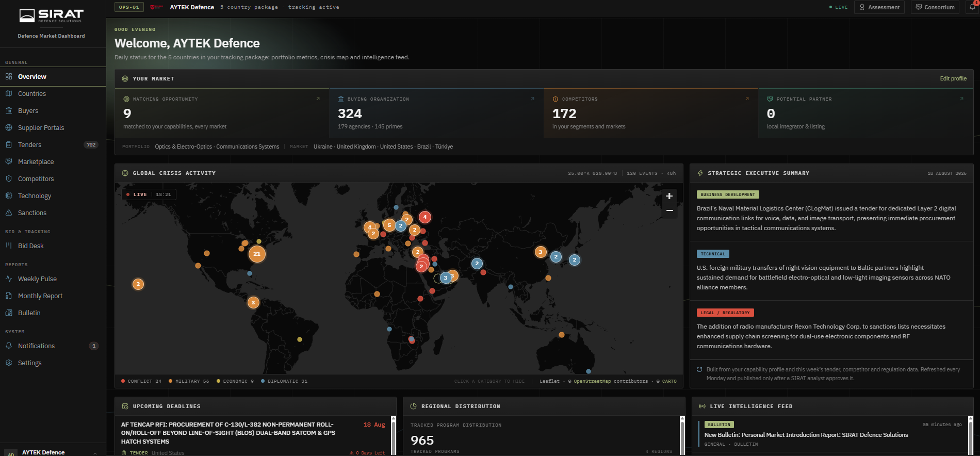Image resolution: width=980 pixels, height=456 pixels.
Task: Follow the OpenStreetMap attribution link
Action: click(x=592, y=381)
